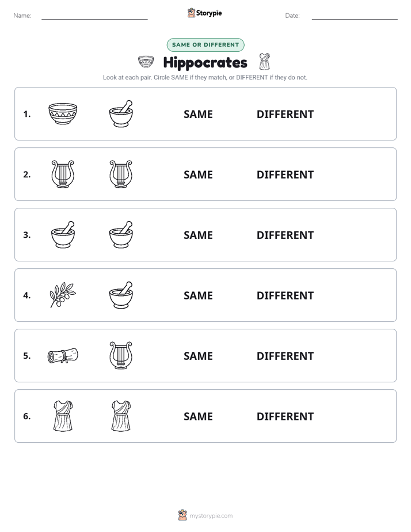Image resolution: width=411 pixels, height=532 pixels.
Task: Click the olive branch icon in row 4
Action: (x=63, y=295)
